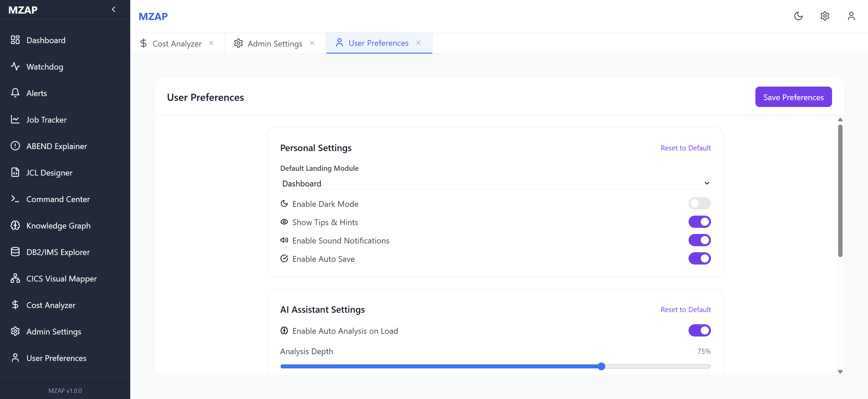The width and height of the screenshot is (868, 399).
Task: Reset Personal Settings to default
Action: click(x=685, y=148)
